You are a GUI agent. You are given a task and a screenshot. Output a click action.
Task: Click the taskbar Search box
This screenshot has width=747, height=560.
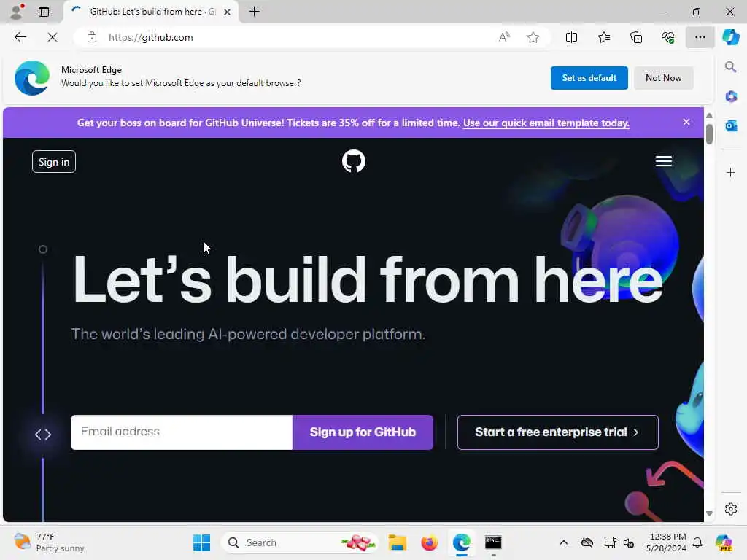pyautogui.click(x=300, y=542)
